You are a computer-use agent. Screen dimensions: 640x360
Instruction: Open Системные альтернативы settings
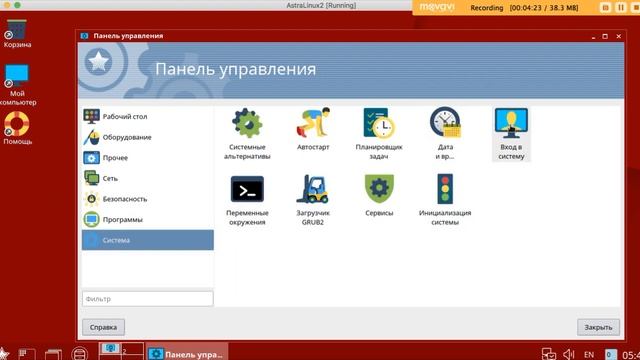pyautogui.click(x=247, y=133)
